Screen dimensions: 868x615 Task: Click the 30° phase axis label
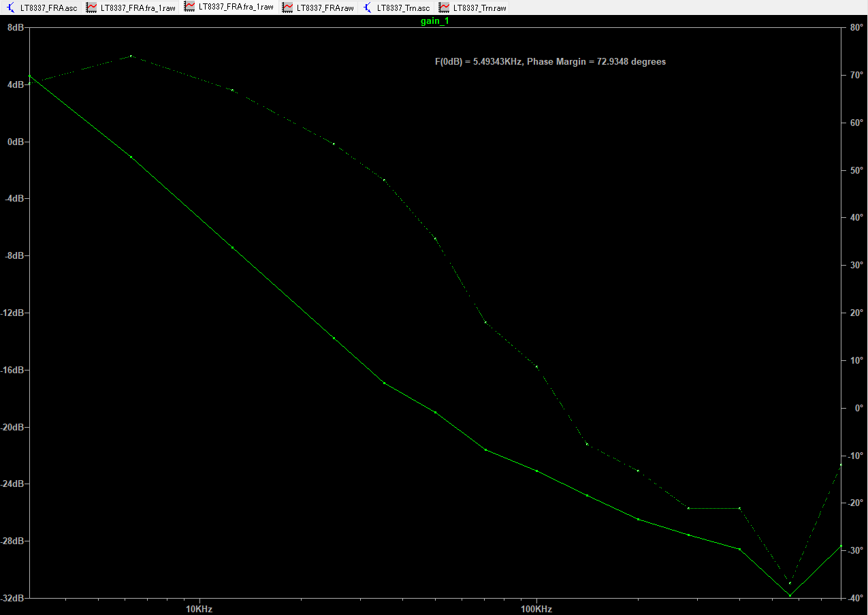[x=856, y=266]
